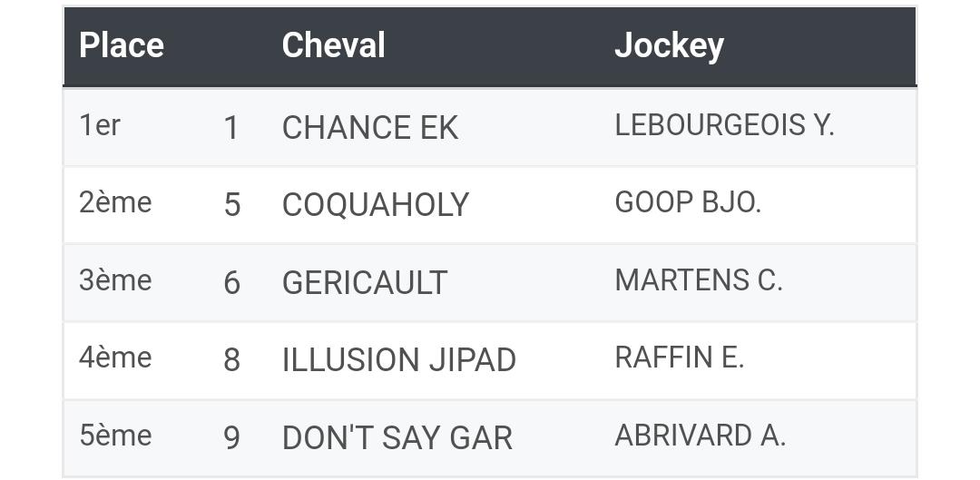Click the Jockey column header
This screenshot has width=980, height=480.
pyautogui.click(x=669, y=45)
